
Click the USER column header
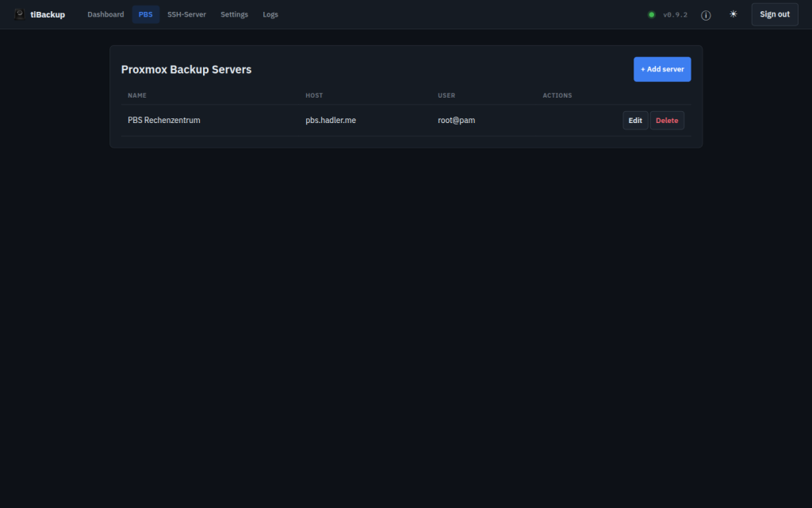446,95
